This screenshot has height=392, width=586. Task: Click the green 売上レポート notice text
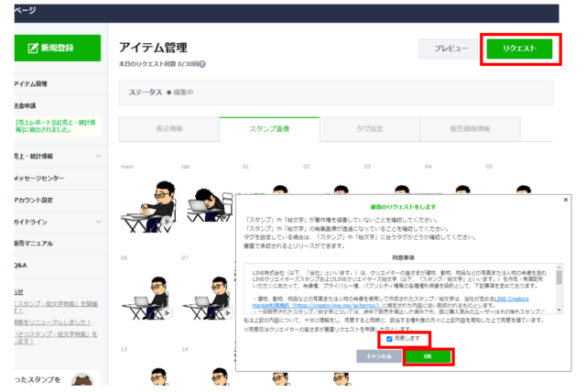click(x=56, y=125)
